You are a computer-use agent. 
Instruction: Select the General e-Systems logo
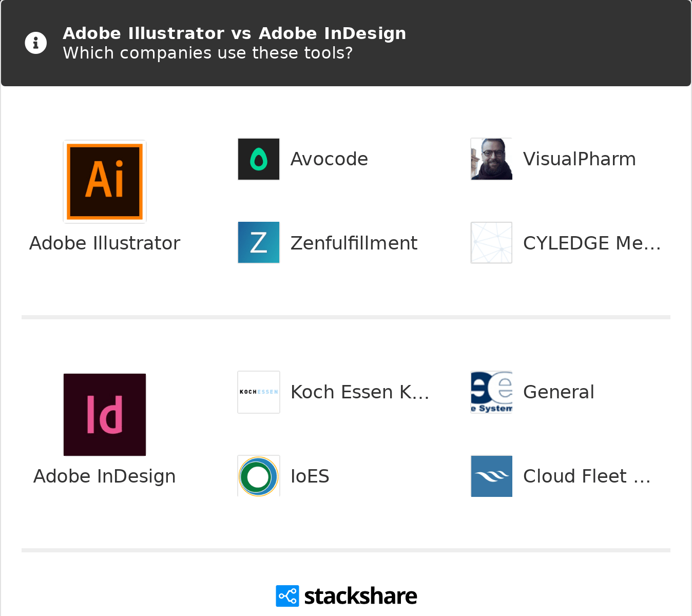point(491,392)
